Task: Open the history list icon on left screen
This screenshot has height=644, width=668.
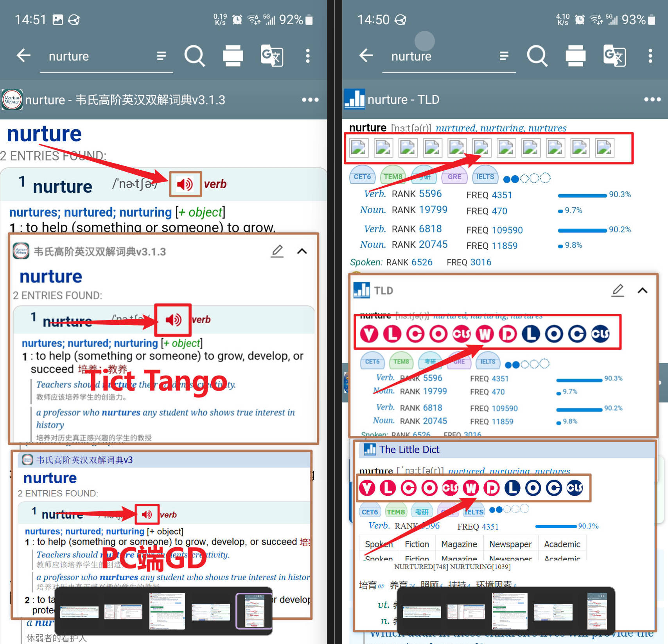Action: (x=161, y=56)
